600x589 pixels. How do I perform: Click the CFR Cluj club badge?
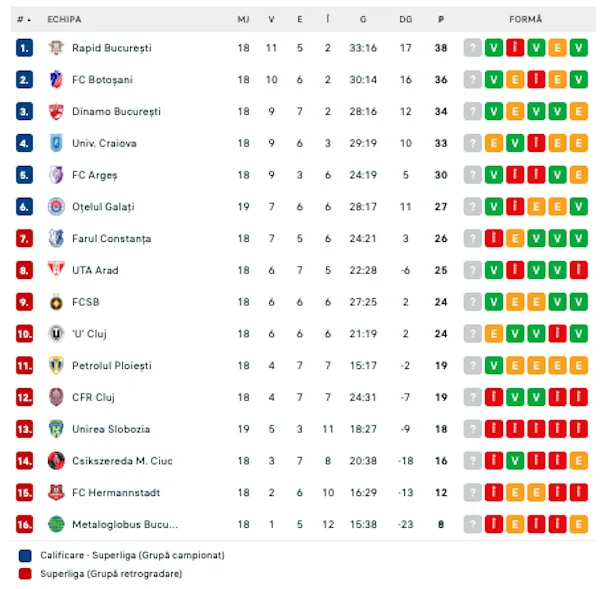56,397
